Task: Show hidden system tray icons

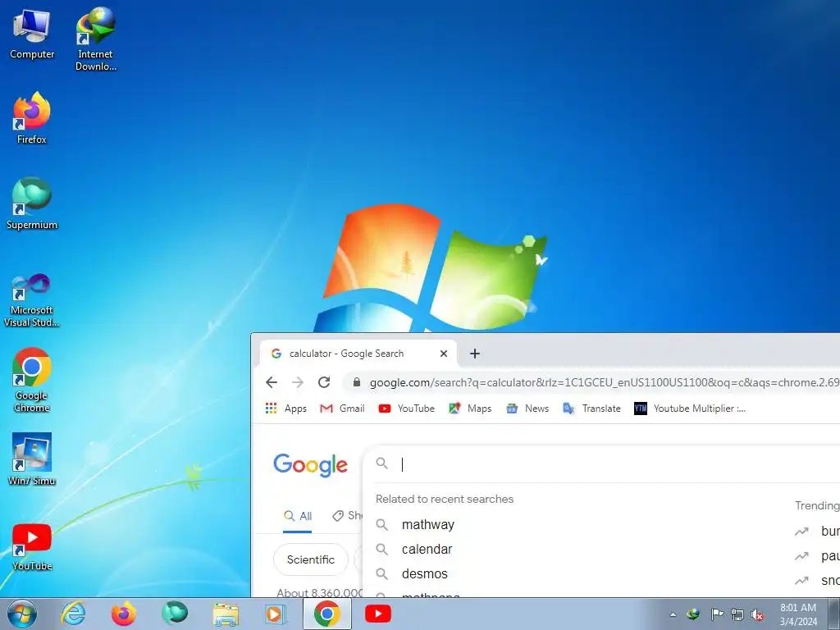Action: tap(673, 614)
